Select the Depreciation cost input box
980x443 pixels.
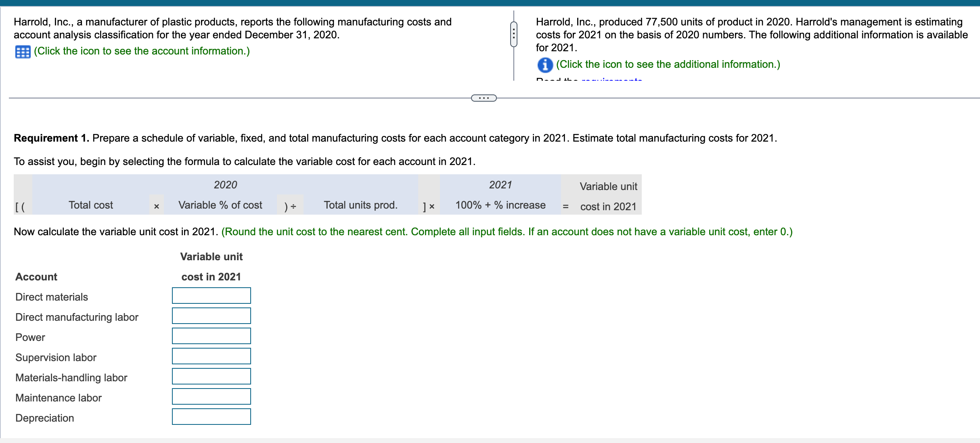[211, 416]
